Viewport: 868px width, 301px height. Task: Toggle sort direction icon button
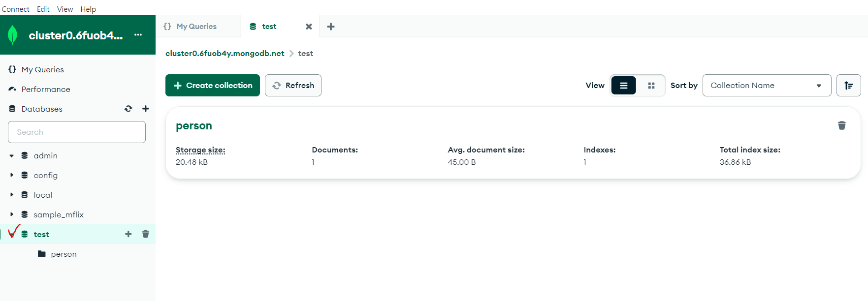(x=849, y=86)
